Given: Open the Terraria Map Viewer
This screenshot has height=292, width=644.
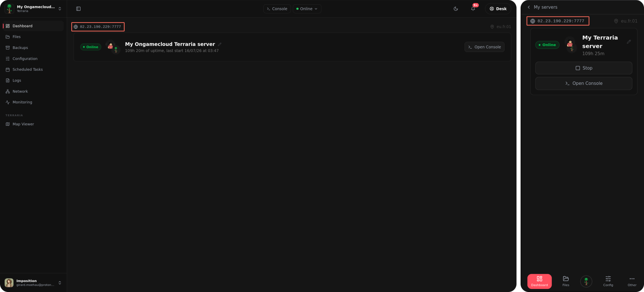Looking at the screenshot, I should click(x=33, y=124).
